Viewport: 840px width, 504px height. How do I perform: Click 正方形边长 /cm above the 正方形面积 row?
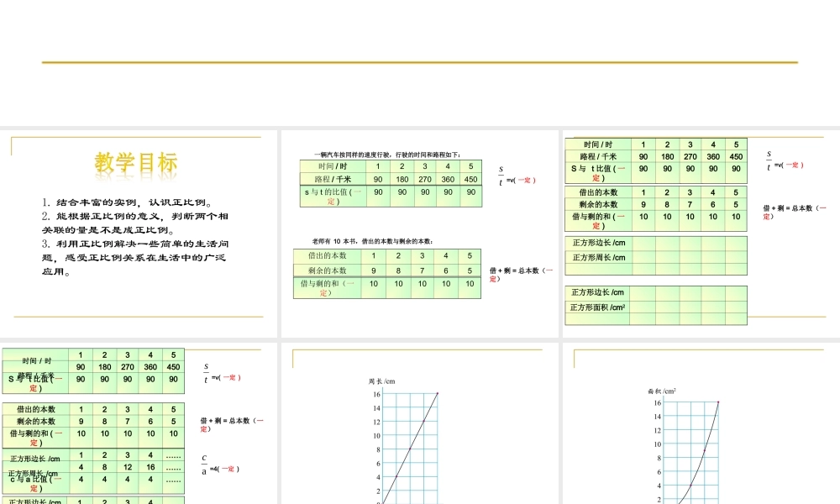coord(597,292)
